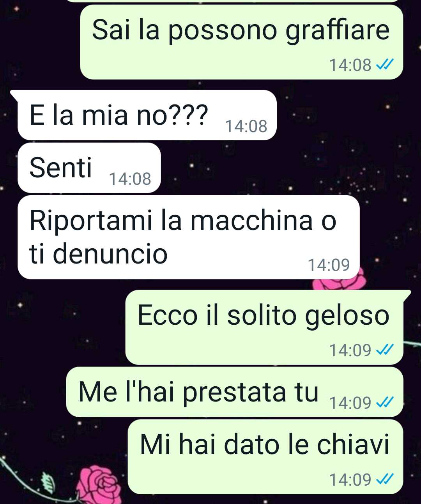Select the "Senti" message bubble
The image size is (421, 504).
89,168
